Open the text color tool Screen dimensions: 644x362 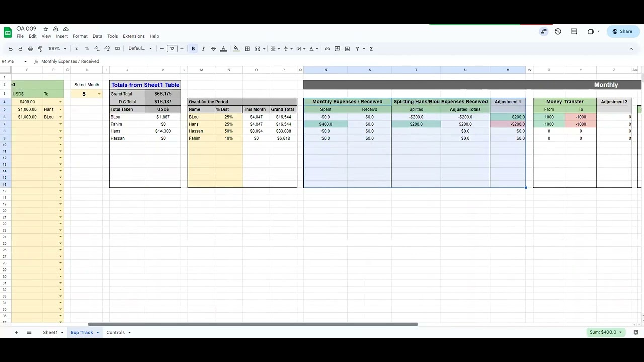tap(223, 49)
